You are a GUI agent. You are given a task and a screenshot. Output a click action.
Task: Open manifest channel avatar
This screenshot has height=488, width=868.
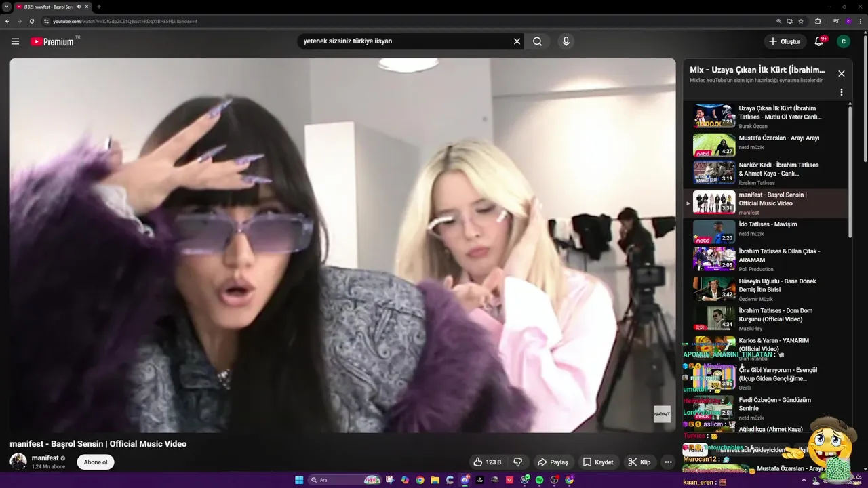18,462
